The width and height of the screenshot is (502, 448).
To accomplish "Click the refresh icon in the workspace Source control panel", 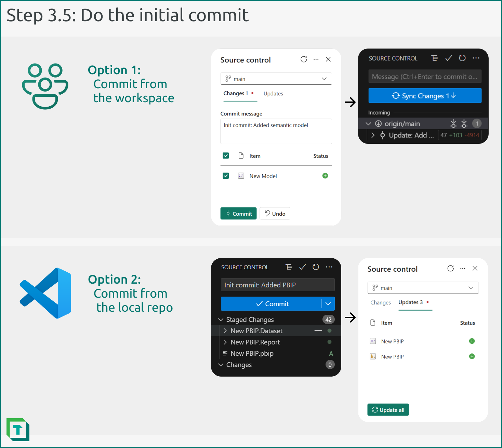I will coord(304,59).
